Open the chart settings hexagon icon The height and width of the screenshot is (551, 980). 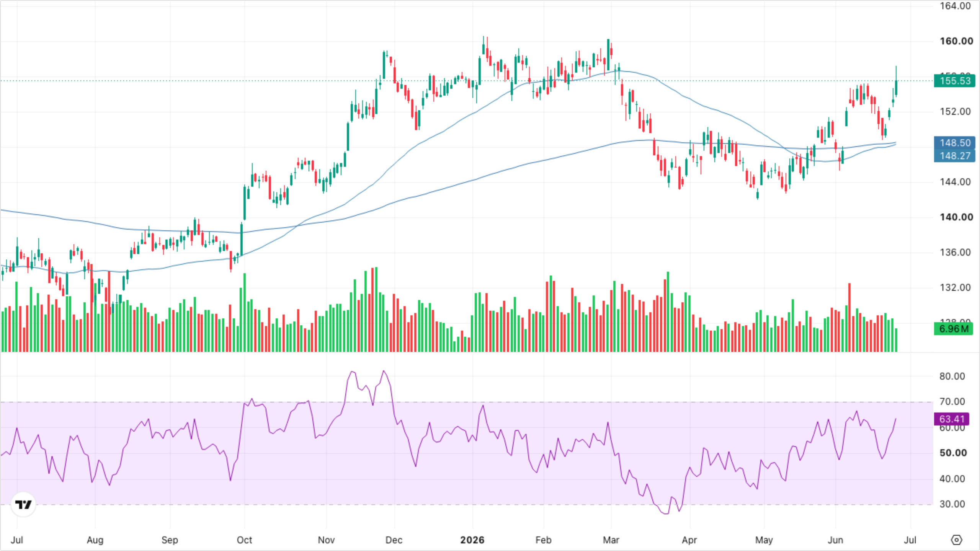tap(956, 540)
